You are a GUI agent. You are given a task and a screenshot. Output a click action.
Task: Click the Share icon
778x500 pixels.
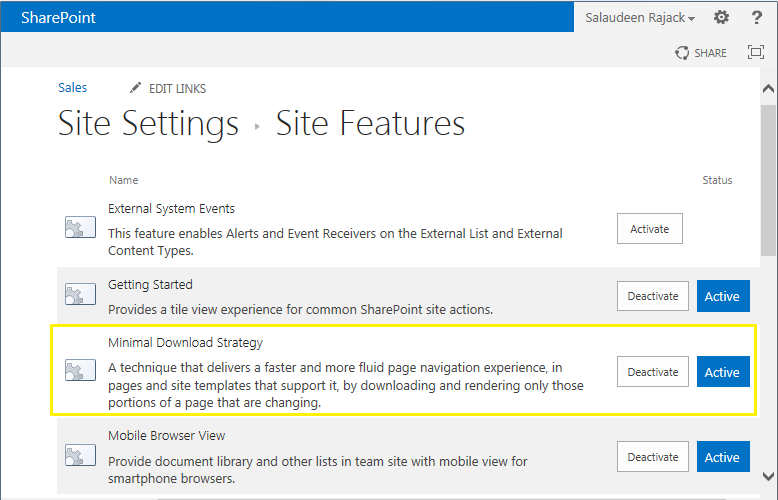tap(682, 53)
